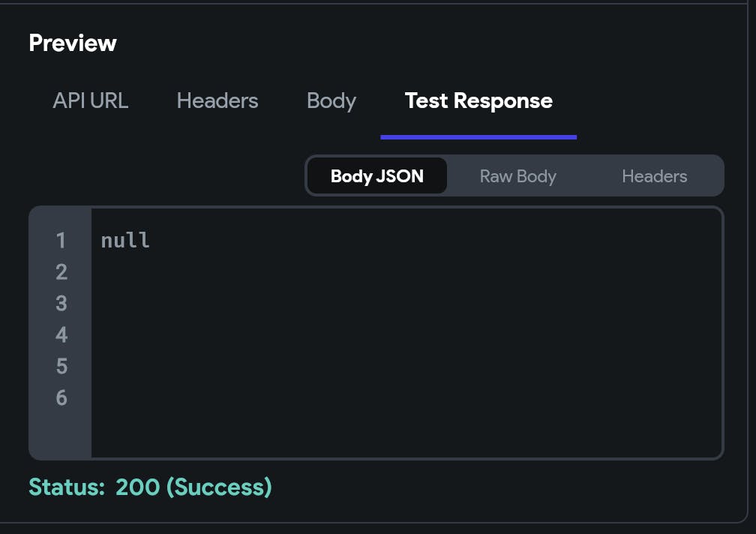The width and height of the screenshot is (756, 534).
Task: Open the API URL tab
Action: click(90, 101)
